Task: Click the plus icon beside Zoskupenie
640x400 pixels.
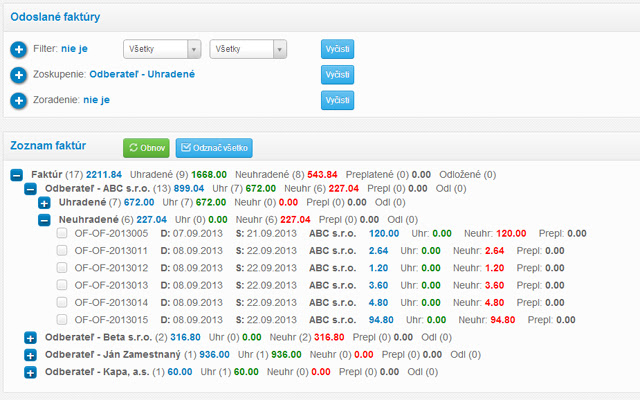Action: point(18,75)
